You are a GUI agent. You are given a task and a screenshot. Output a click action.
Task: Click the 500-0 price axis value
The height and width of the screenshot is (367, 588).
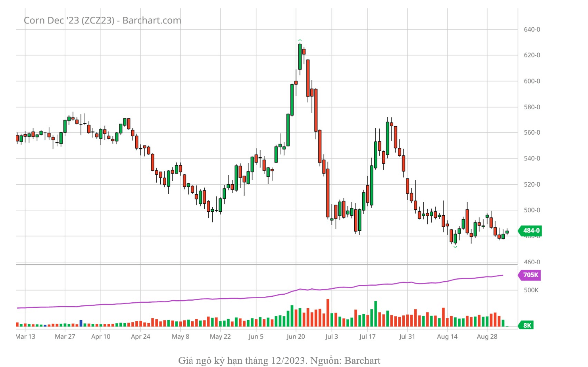tap(532, 210)
